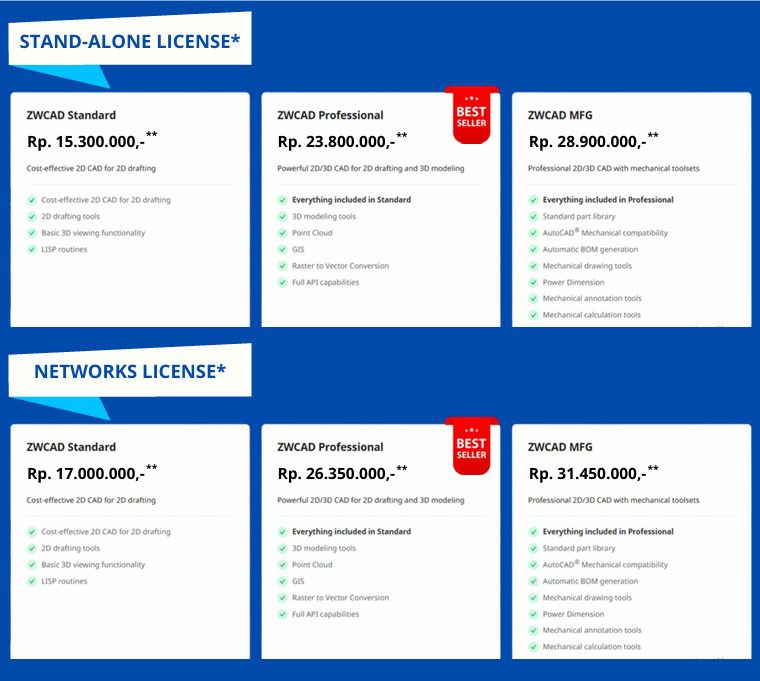Viewport: 760px width, 681px height.
Task: Click 'Mechanical annotation tools' text in Networks MFG
Action: pyautogui.click(x=592, y=630)
